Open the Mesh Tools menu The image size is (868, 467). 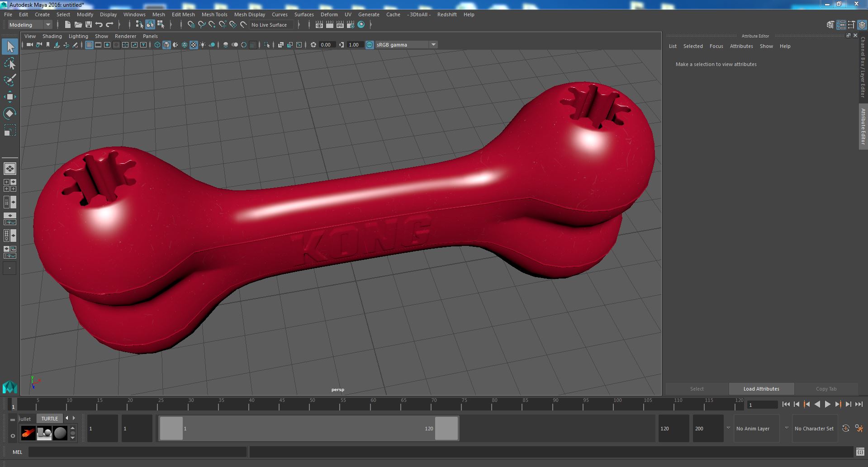coord(214,14)
